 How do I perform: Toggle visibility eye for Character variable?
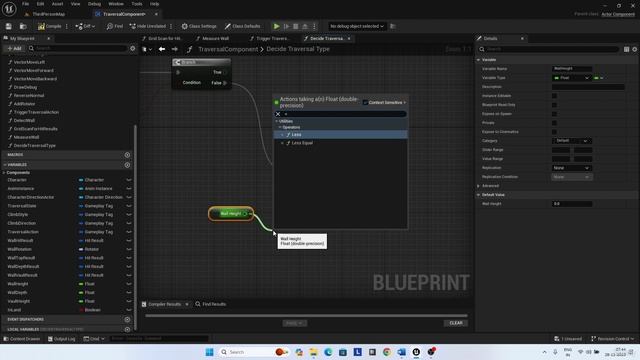(x=129, y=180)
